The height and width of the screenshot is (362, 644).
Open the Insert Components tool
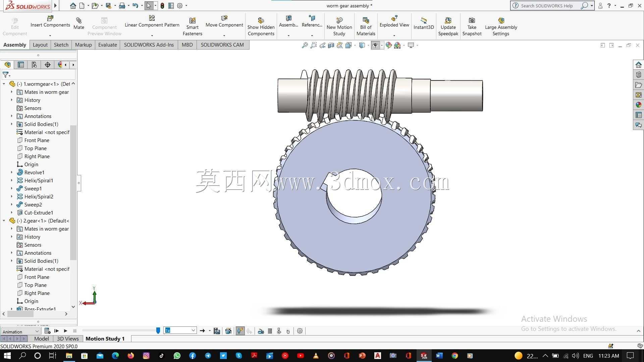pos(50,21)
